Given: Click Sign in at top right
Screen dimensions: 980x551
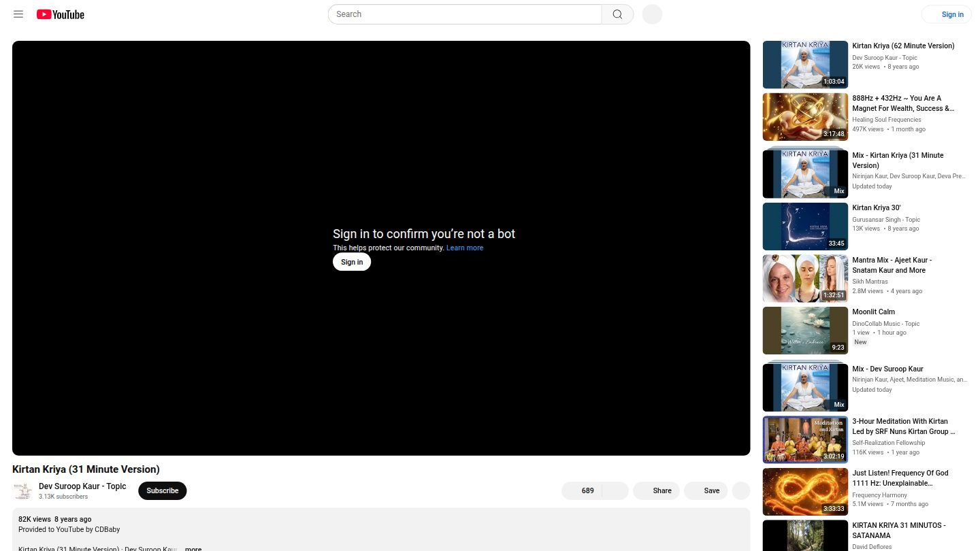Looking at the screenshot, I should (947, 14).
